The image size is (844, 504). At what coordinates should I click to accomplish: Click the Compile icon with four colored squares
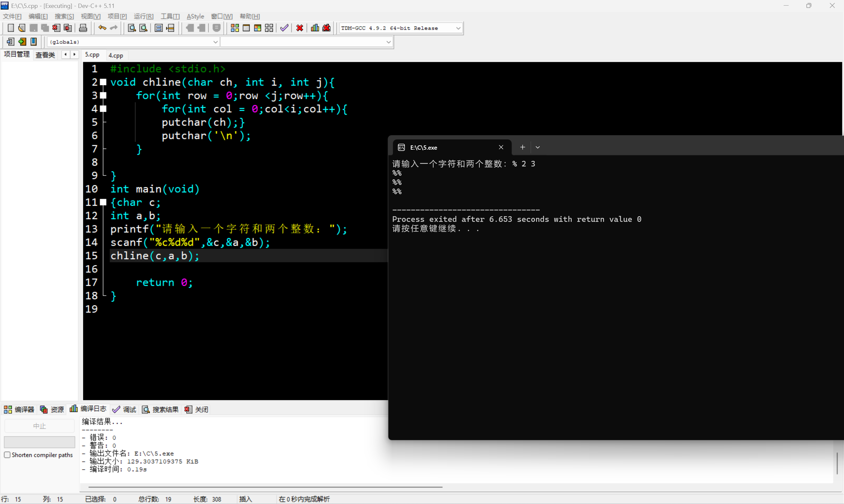point(235,28)
